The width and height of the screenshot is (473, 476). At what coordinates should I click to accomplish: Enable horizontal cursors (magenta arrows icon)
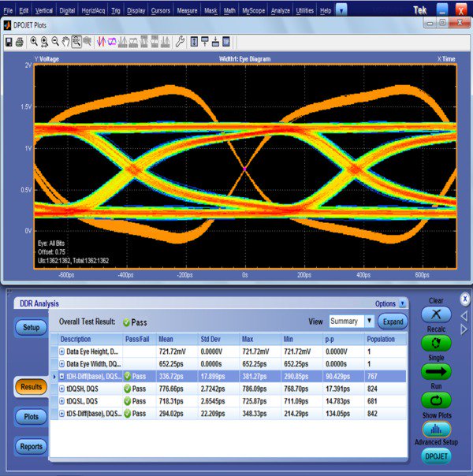coord(112,42)
